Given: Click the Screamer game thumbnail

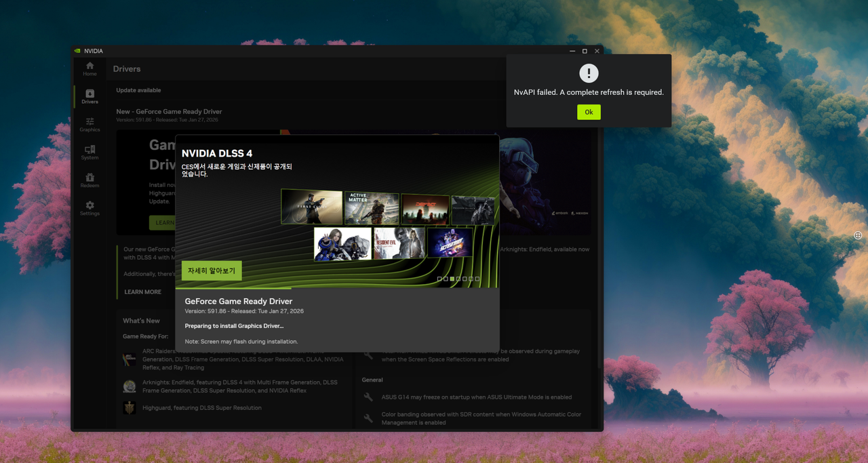Looking at the screenshot, I should coord(450,243).
